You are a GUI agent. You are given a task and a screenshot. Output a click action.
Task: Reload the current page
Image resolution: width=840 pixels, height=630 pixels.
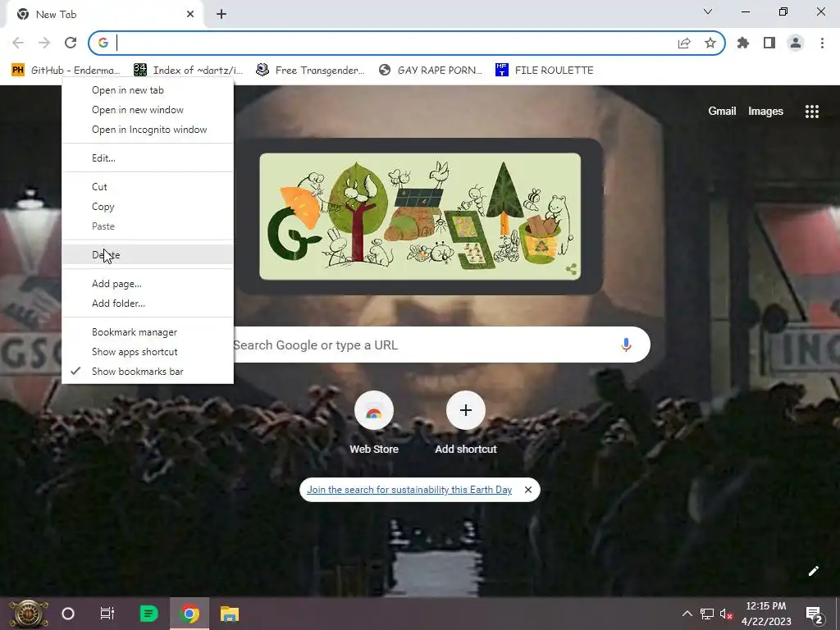point(71,43)
